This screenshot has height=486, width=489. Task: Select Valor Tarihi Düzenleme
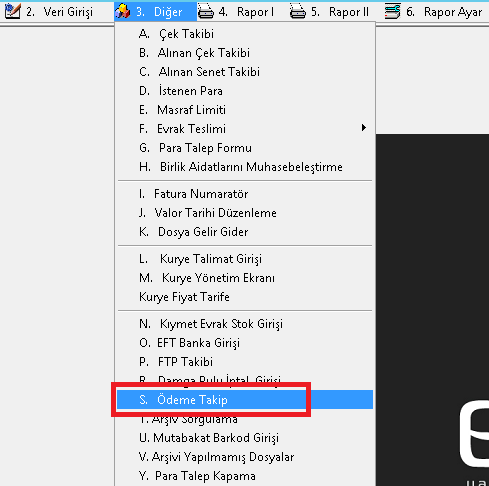pos(245,213)
